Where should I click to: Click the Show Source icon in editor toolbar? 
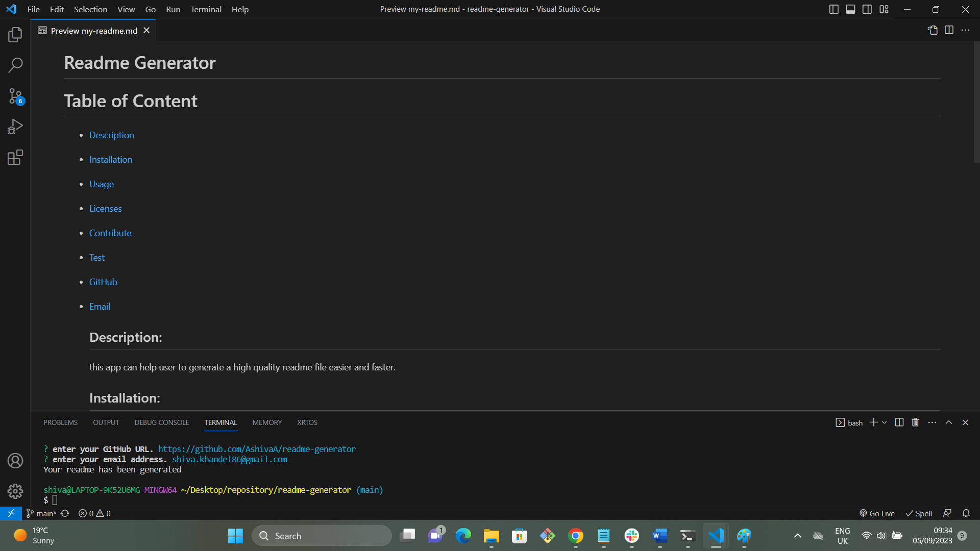click(933, 30)
